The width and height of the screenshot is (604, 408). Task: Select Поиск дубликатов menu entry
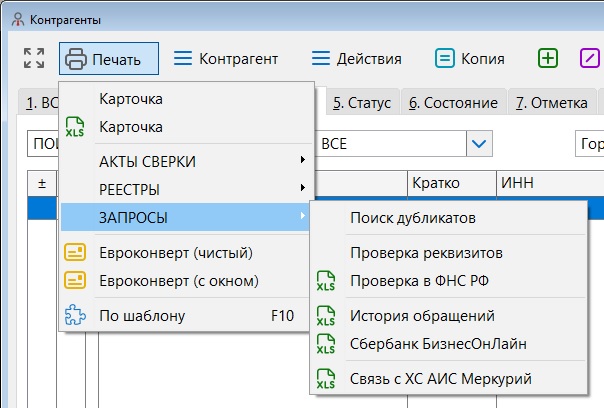[412, 217]
